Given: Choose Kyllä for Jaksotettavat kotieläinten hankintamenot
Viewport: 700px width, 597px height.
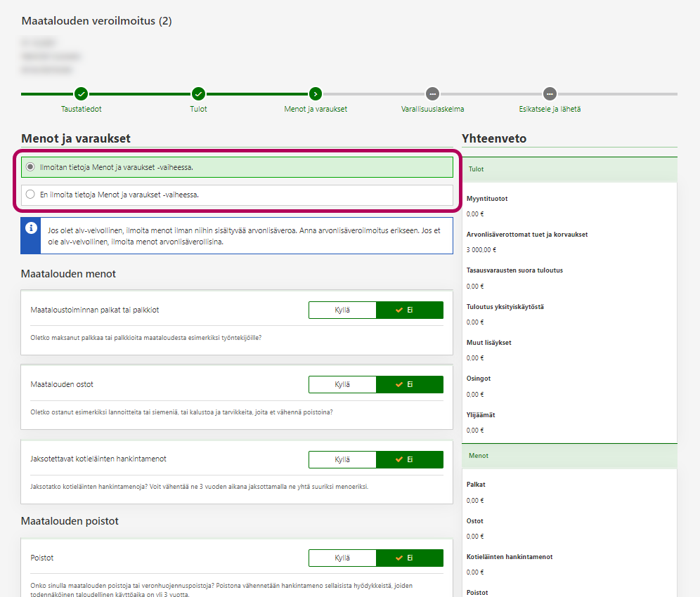Looking at the screenshot, I should 342,459.
